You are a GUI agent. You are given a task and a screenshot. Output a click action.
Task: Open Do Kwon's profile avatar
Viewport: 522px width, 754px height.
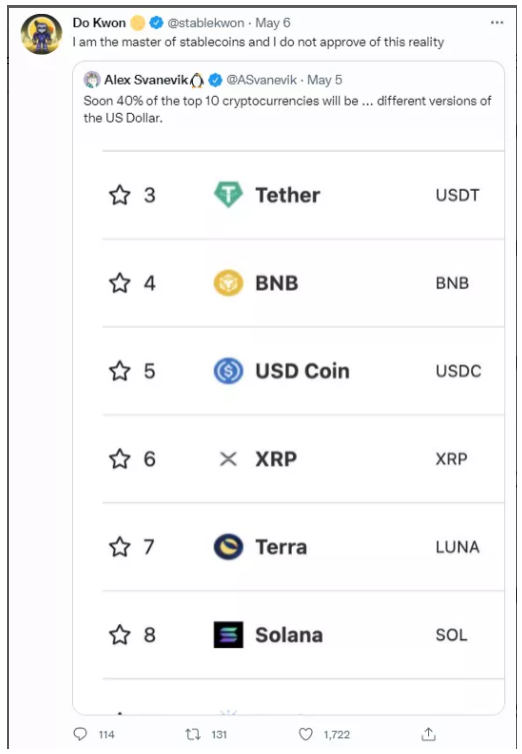point(41,34)
